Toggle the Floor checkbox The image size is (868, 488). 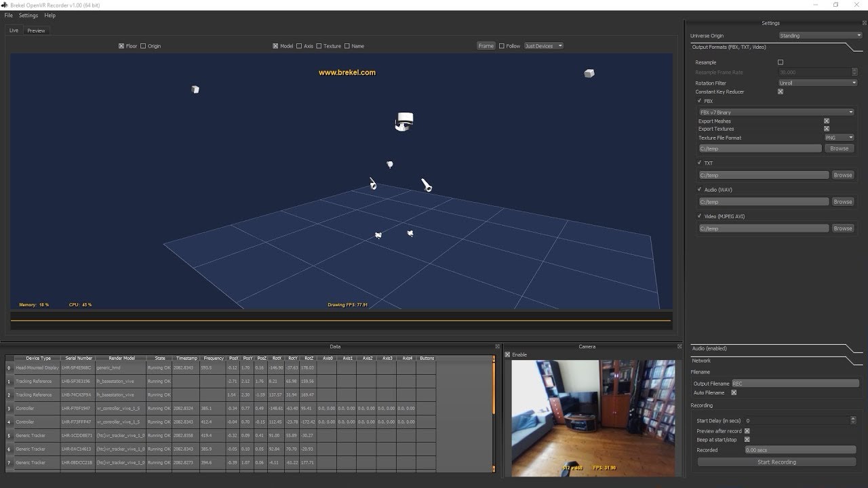pyautogui.click(x=121, y=46)
